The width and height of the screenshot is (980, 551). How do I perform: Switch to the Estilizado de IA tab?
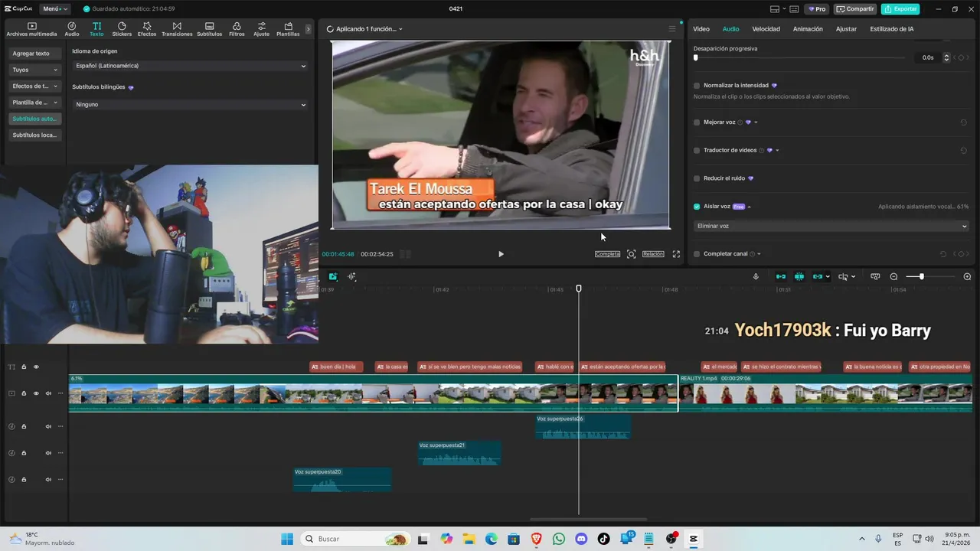pyautogui.click(x=891, y=29)
